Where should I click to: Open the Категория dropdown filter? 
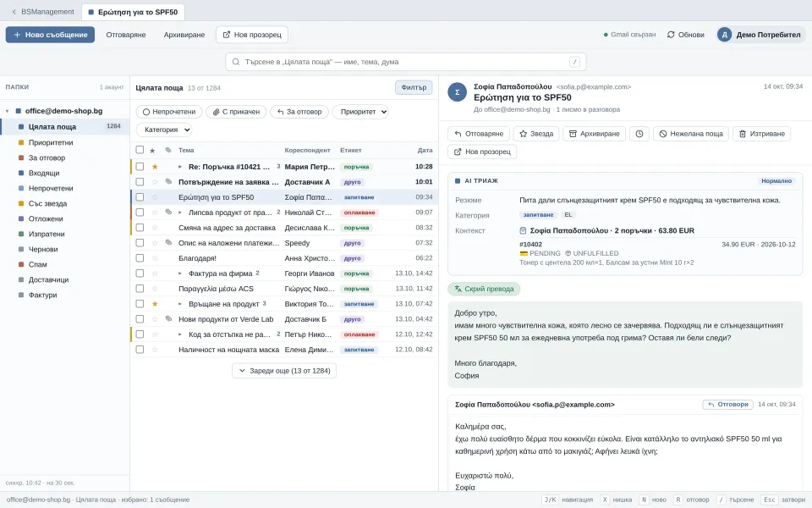click(x=164, y=130)
